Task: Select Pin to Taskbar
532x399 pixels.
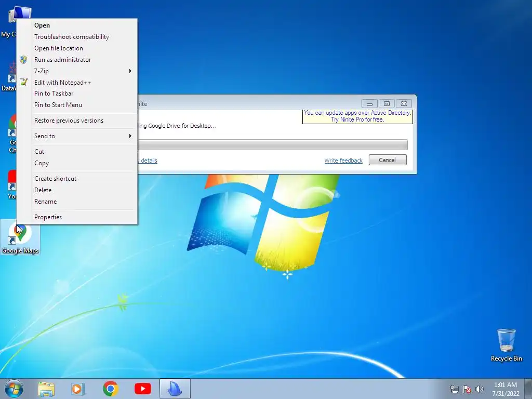Action: pyautogui.click(x=77, y=94)
